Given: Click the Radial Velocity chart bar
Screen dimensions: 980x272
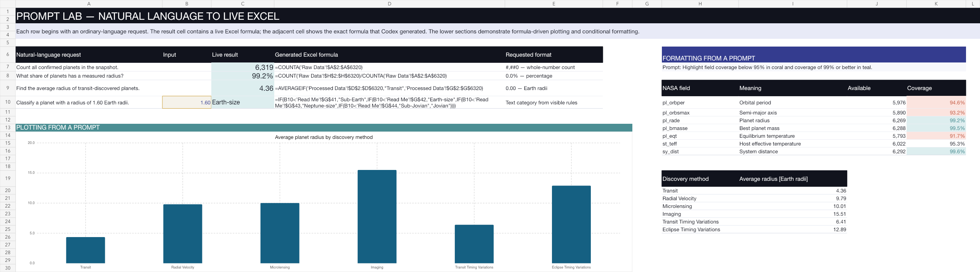Looking at the screenshot, I should click(x=183, y=234).
